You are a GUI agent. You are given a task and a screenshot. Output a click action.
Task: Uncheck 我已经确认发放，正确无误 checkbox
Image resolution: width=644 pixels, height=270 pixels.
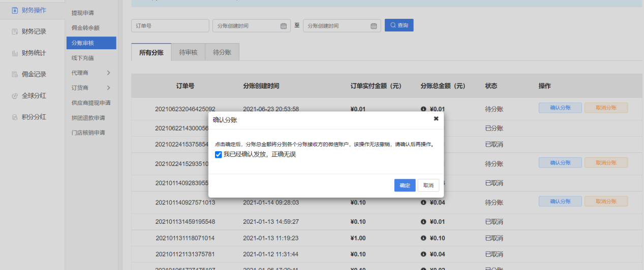tap(219, 155)
